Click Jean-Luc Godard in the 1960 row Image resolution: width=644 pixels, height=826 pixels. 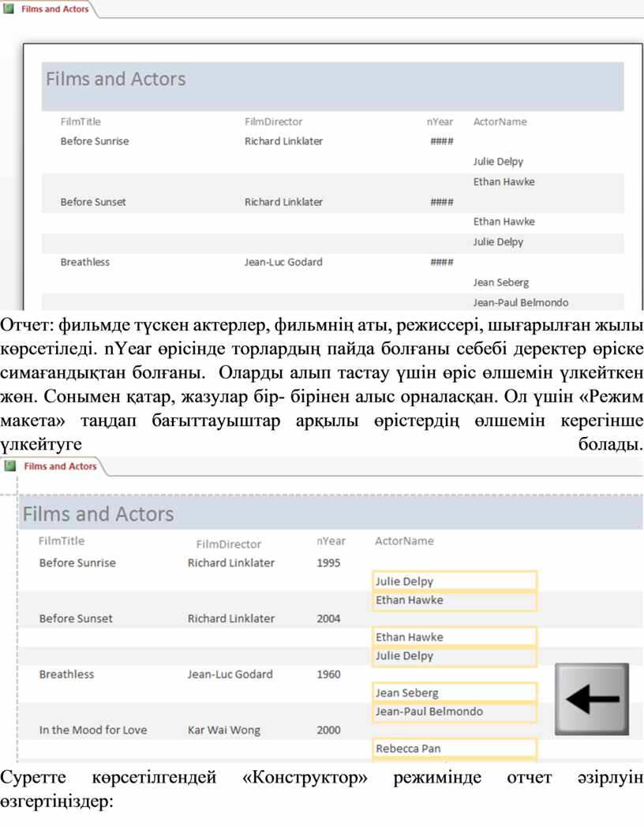[x=230, y=675]
